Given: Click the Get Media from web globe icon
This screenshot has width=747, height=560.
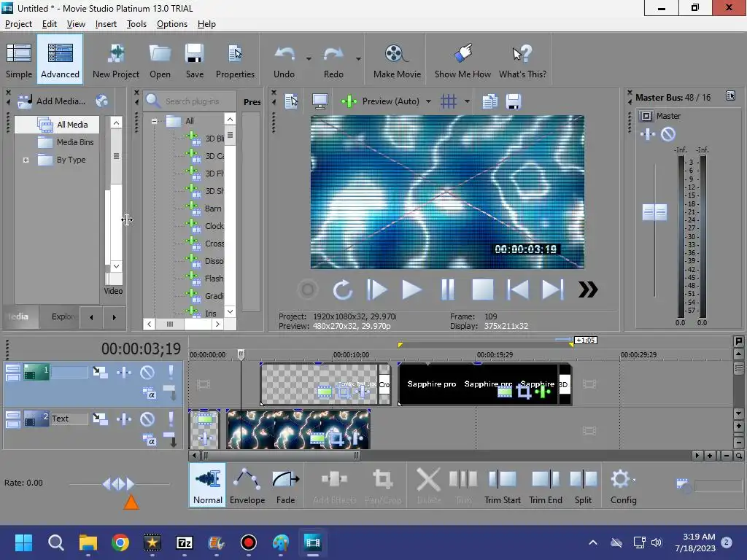Looking at the screenshot, I should (x=102, y=101).
